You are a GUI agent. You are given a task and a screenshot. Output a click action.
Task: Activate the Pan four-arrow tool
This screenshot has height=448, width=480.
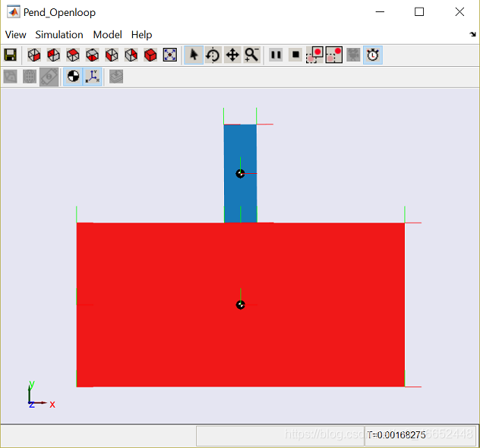coord(232,55)
